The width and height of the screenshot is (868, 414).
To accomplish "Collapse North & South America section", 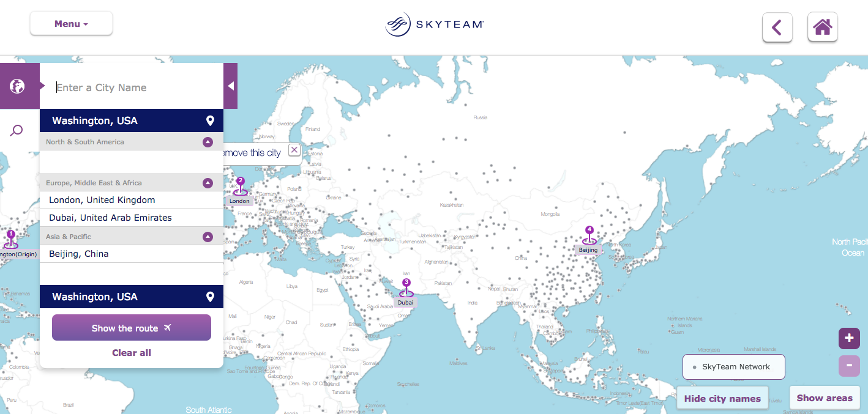I will 208,142.
